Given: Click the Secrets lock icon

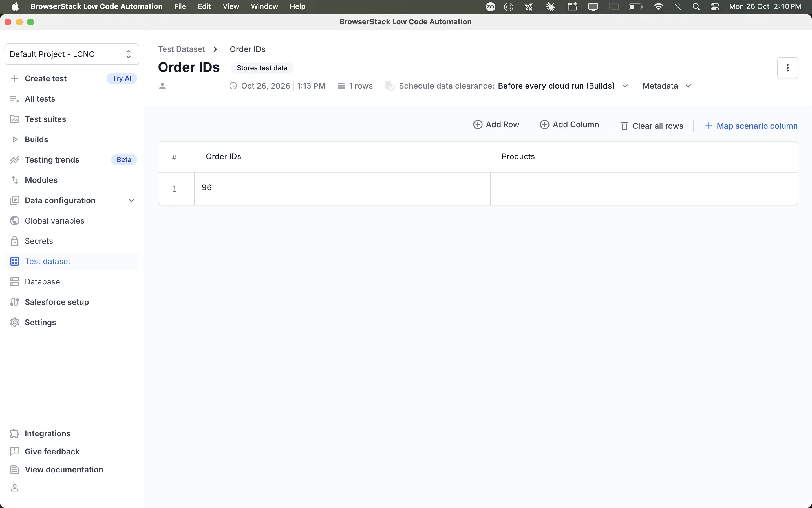Looking at the screenshot, I should click(x=14, y=241).
